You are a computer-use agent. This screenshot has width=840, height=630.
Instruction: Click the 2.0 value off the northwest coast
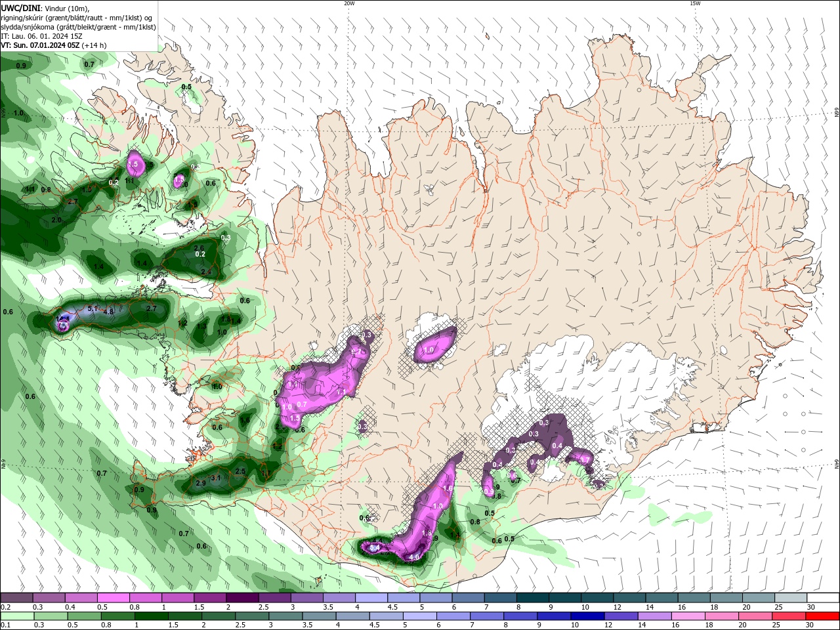[56, 220]
